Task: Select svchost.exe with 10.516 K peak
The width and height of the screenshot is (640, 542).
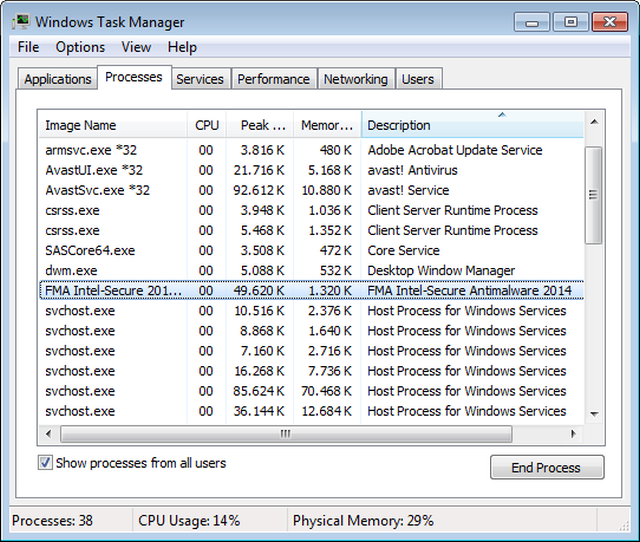Action: [311, 311]
